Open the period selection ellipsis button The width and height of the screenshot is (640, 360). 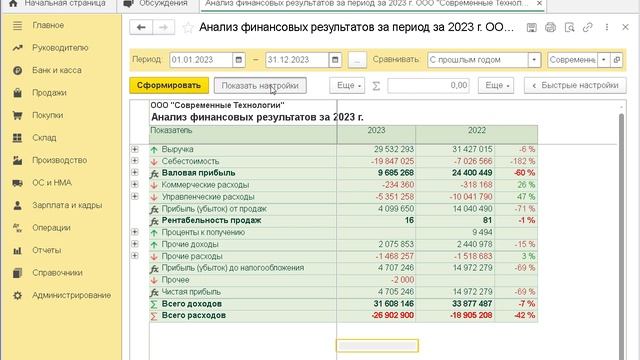pos(357,60)
